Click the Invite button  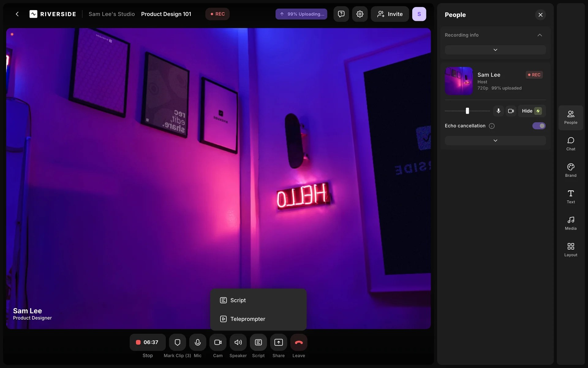click(390, 14)
